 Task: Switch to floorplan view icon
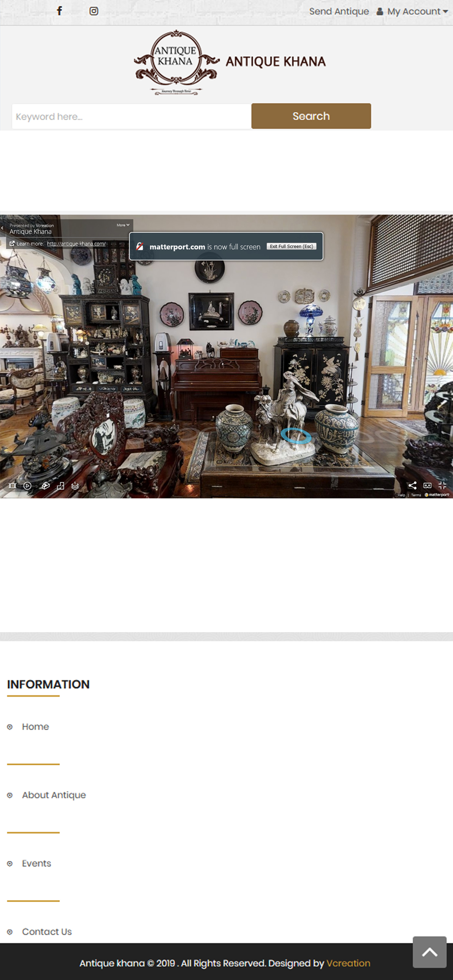(60, 486)
